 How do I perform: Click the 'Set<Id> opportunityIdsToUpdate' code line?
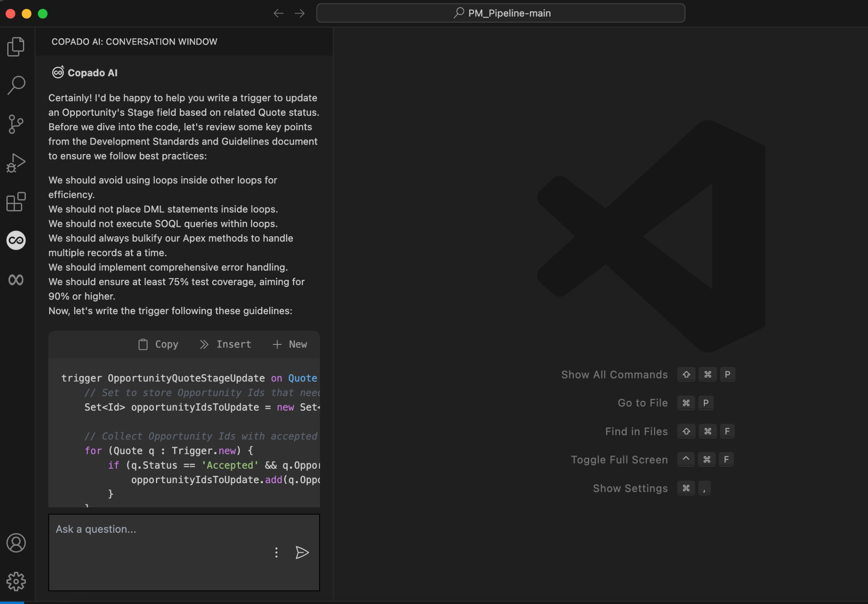click(202, 407)
